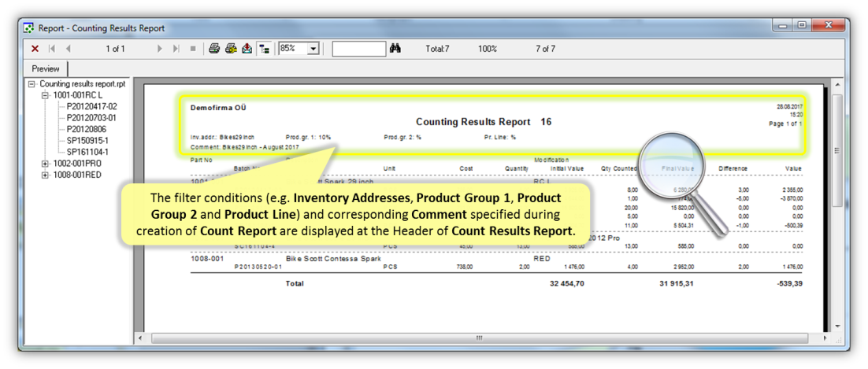Export the report
The width and height of the screenshot is (868, 369).
click(x=247, y=49)
